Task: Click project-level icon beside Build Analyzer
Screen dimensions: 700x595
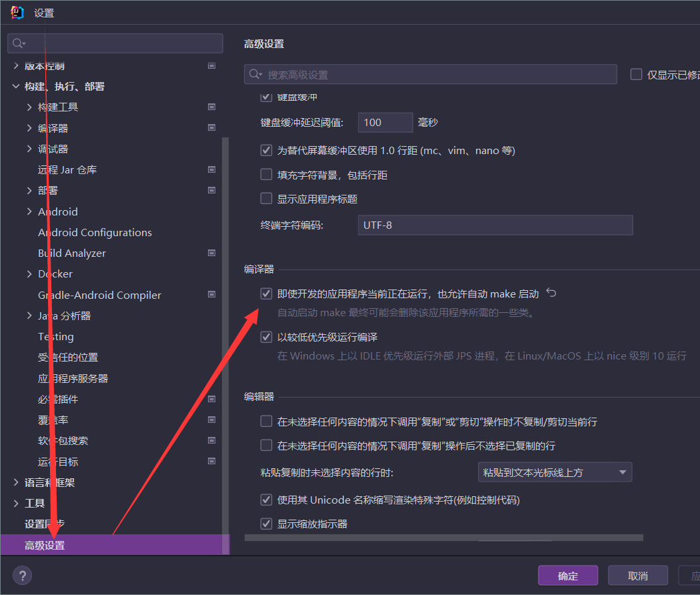Action: pos(211,253)
